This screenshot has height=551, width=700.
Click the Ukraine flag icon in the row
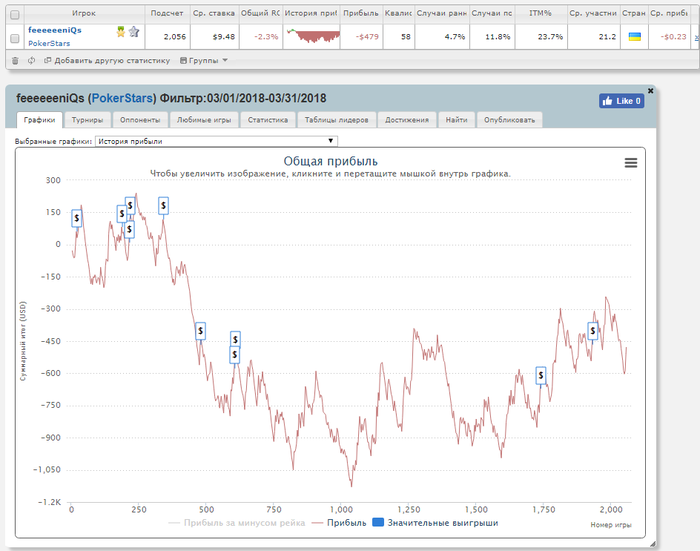[634, 37]
